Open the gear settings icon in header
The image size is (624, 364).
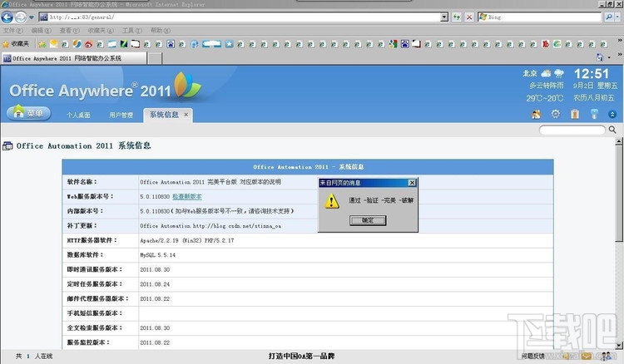556,115
